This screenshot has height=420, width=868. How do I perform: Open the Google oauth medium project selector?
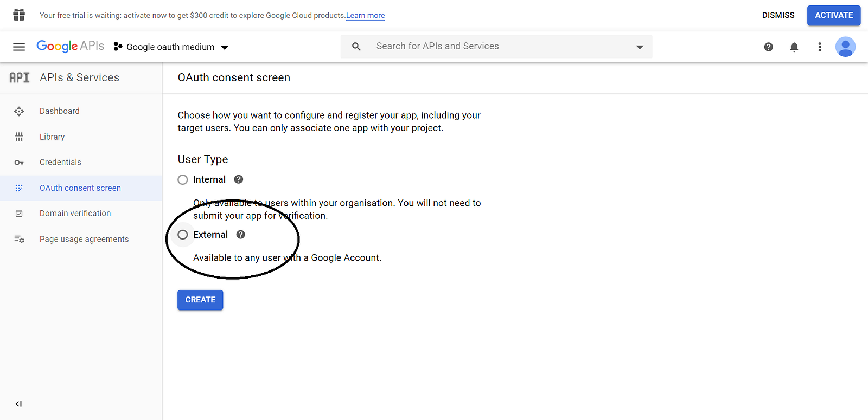(171, 47)
